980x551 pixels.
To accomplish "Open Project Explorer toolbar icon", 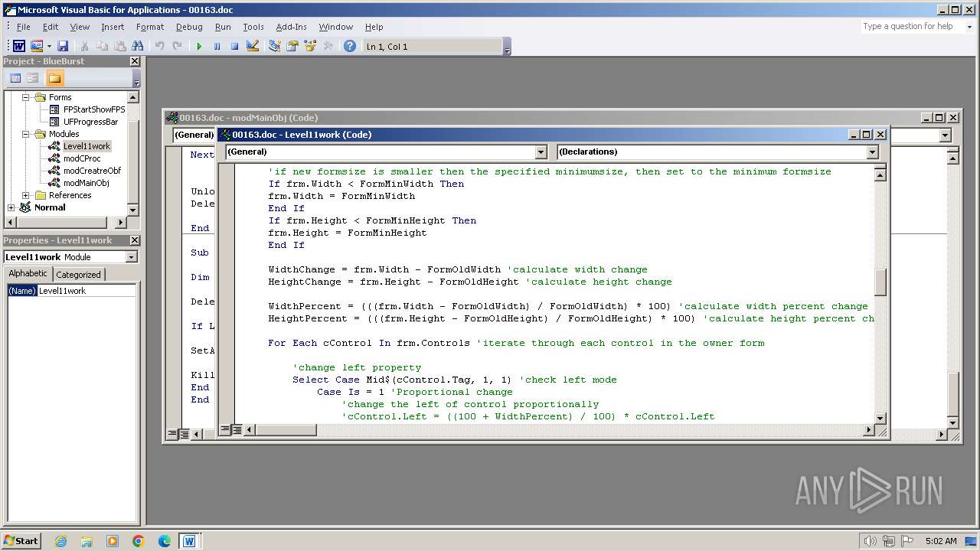I will pos(274,47).
